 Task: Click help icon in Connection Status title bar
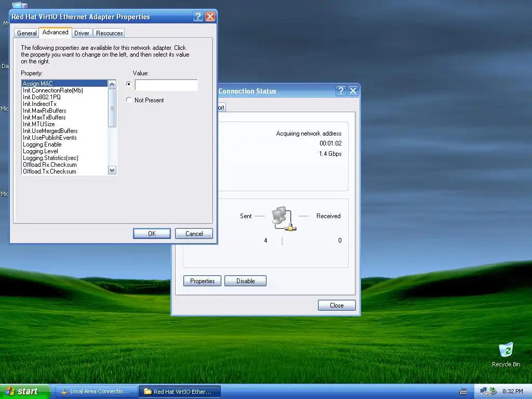(341, 90)
